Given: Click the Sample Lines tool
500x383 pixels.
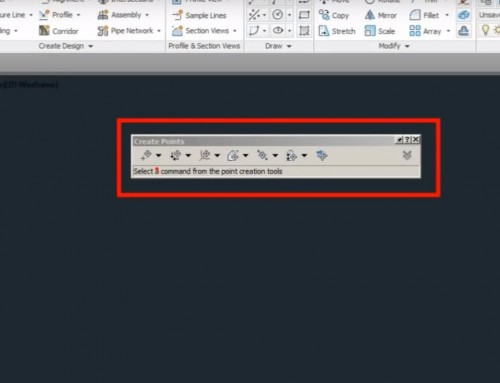Looking at the screenshot, I should (199, 15).
